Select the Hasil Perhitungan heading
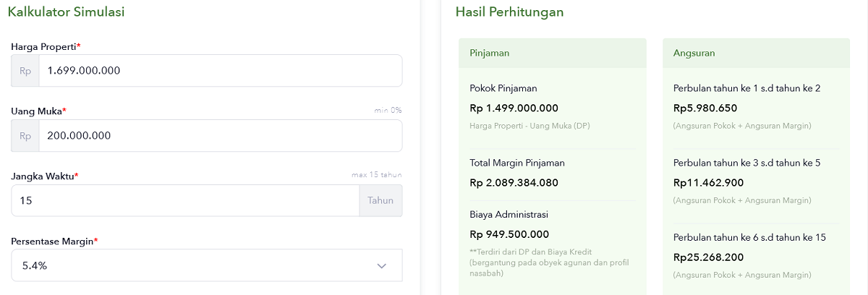The width and height of the screenshot is (868, 295). tap(509, 12)
